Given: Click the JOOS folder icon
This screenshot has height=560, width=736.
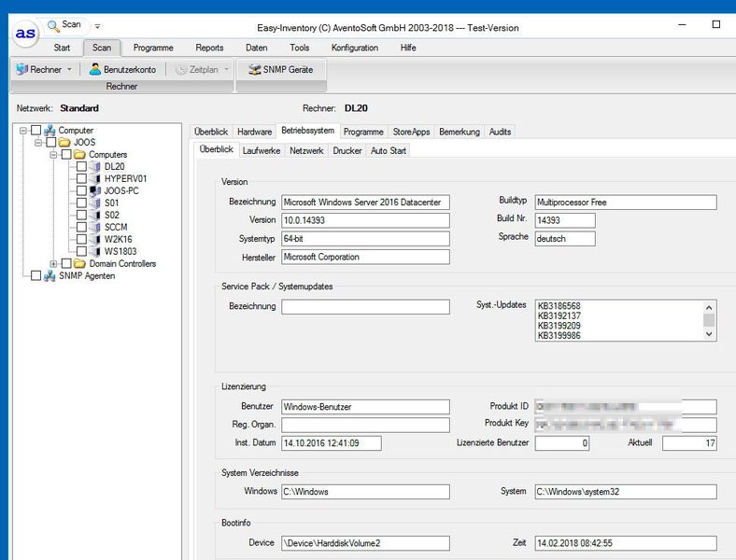Looking at the screenshot, I should (64, 142).
